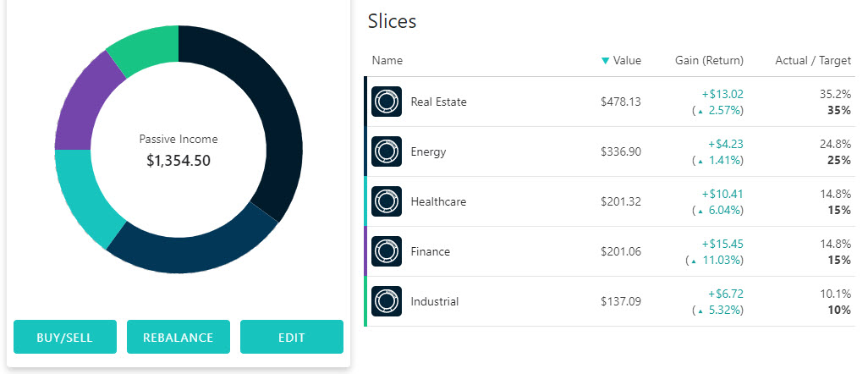Click the teal sort arrow beside Value
The image size is (868, 374).
(605, 61)
